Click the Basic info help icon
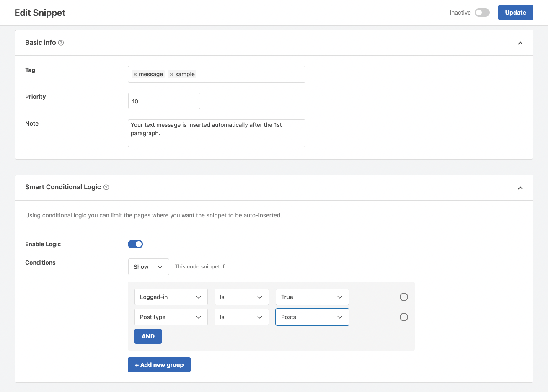The image size is (548, 392). [x=61, y=43]
